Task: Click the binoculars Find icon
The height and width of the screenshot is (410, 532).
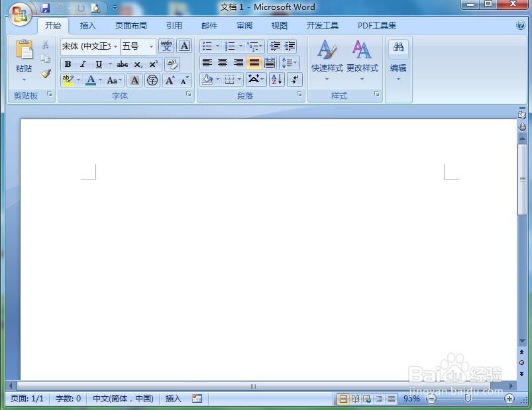Action: coord(398,47)
